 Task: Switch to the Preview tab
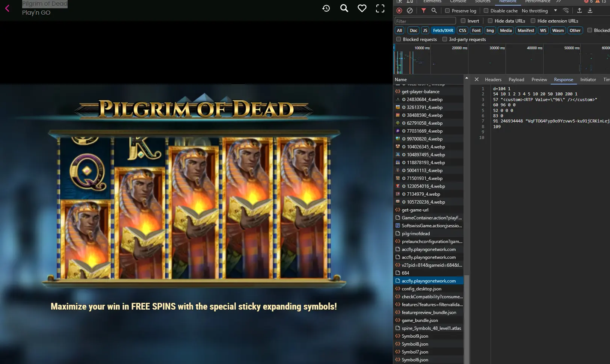pos(539,80)
